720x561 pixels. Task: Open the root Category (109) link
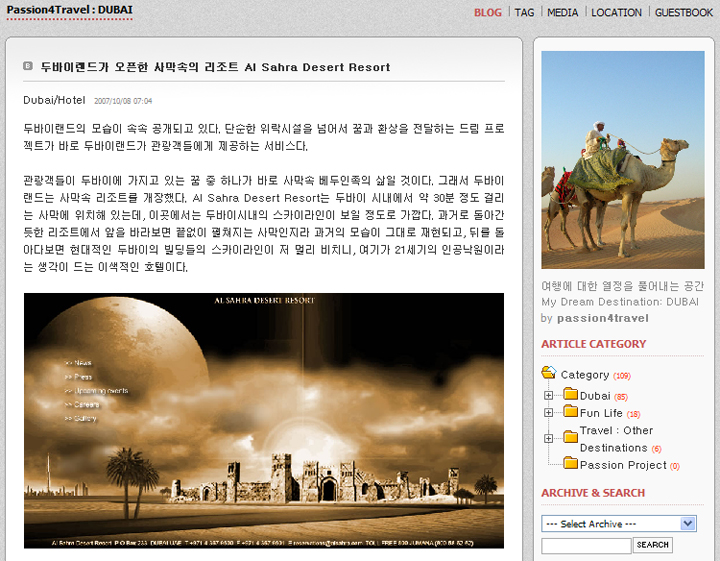pyautogui.click(x=596, y=375)
